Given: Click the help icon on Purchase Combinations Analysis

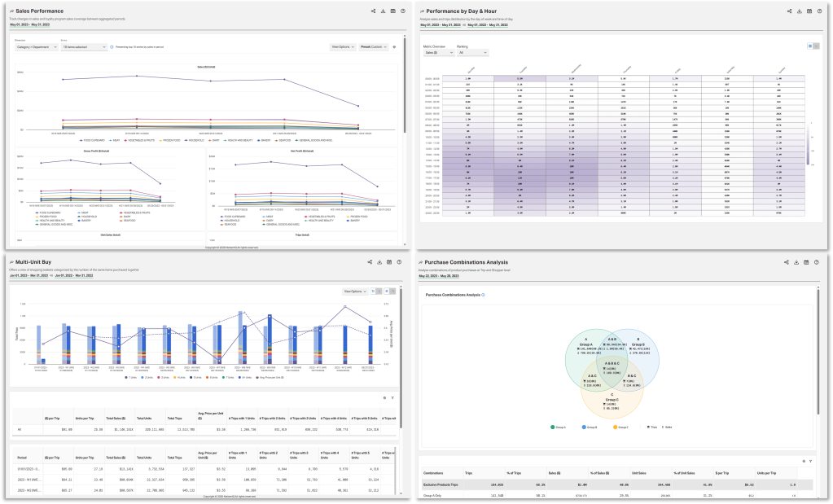Looking at the screenshot, I should click(815, 262).
